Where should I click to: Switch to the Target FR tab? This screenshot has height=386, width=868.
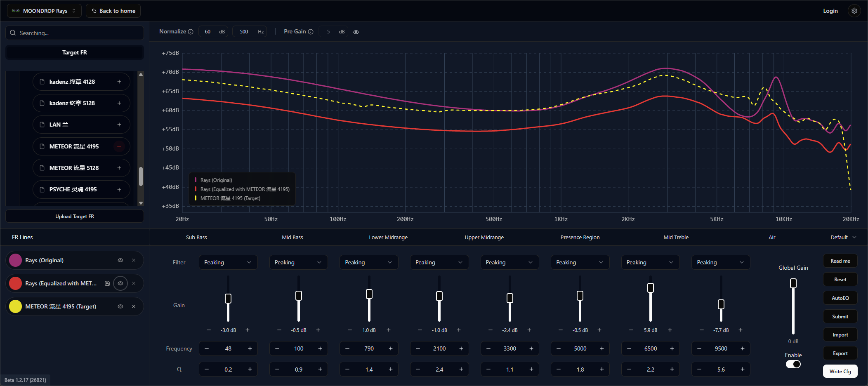pyautogui.click(x=75, y=52)
